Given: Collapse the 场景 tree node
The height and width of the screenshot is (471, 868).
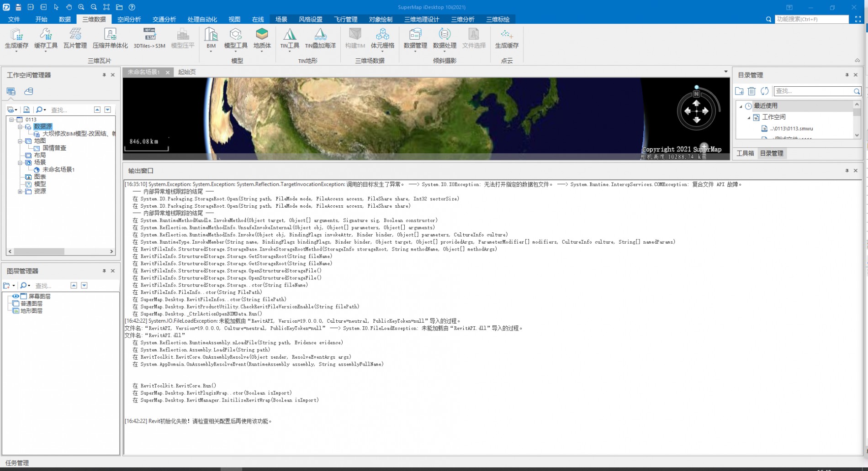Looking at the screenshot, I should coord(20,162).
